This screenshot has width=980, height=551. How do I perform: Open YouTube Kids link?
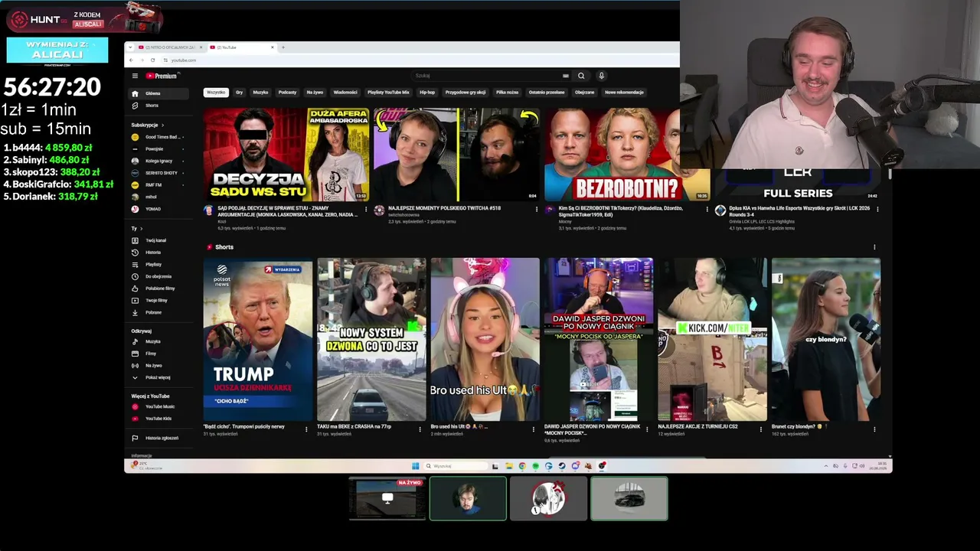(x=157, y=419)
